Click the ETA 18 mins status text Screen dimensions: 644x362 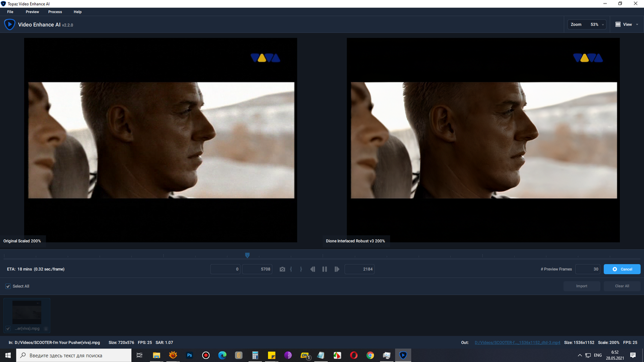36,269
